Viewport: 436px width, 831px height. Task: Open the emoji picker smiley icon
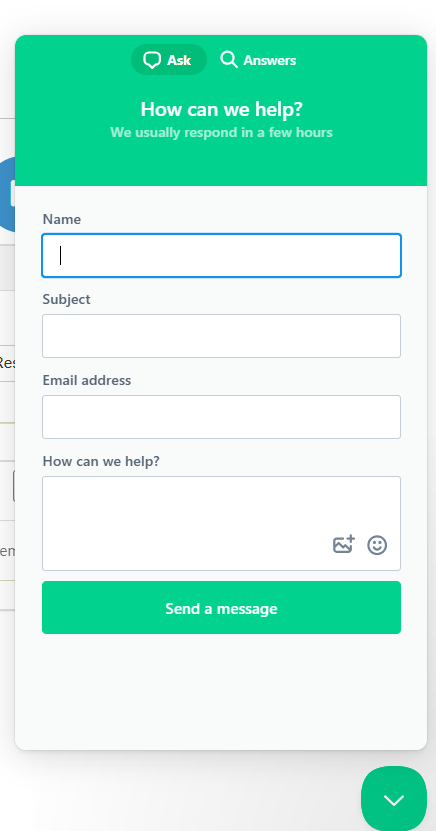point(377,545)
